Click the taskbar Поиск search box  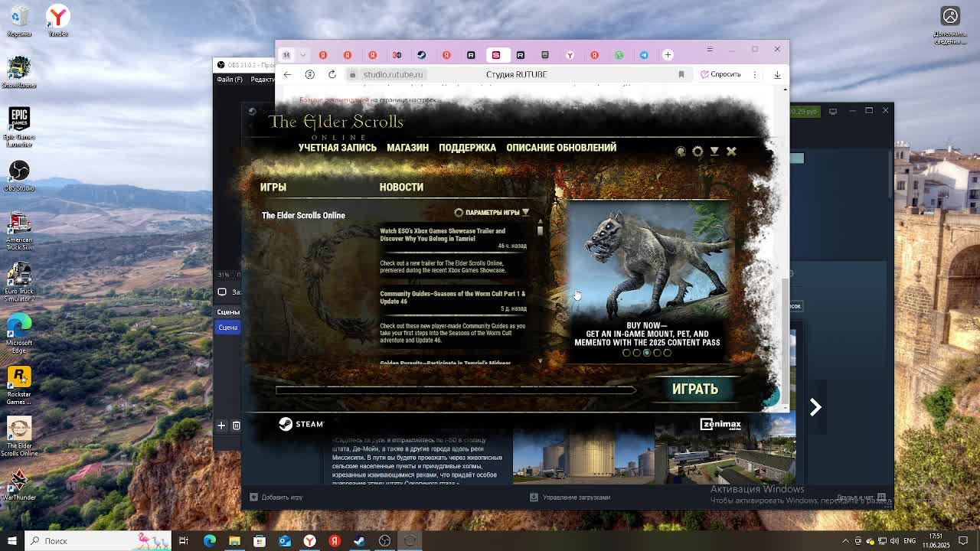98,541
